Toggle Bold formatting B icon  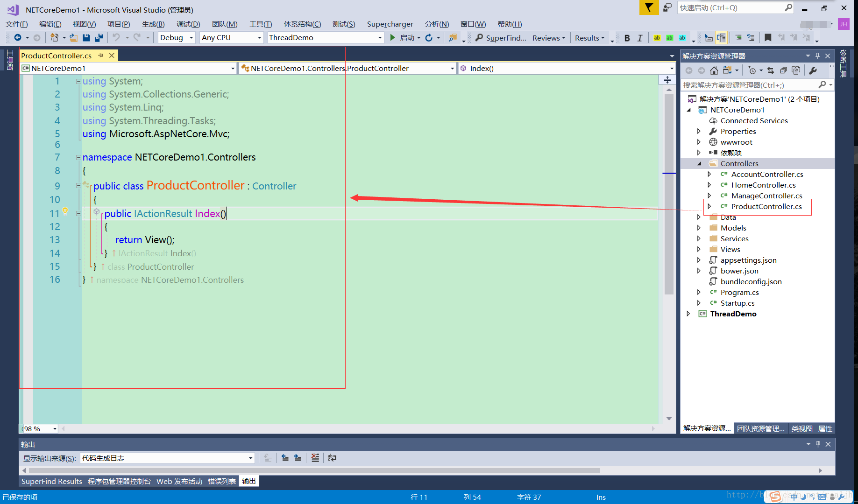tap(627, 38)
